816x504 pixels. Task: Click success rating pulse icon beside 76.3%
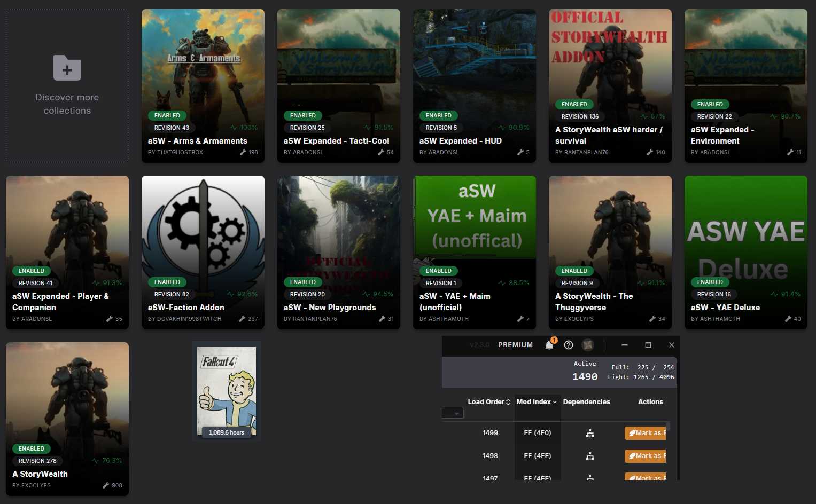tap(95, 461)
